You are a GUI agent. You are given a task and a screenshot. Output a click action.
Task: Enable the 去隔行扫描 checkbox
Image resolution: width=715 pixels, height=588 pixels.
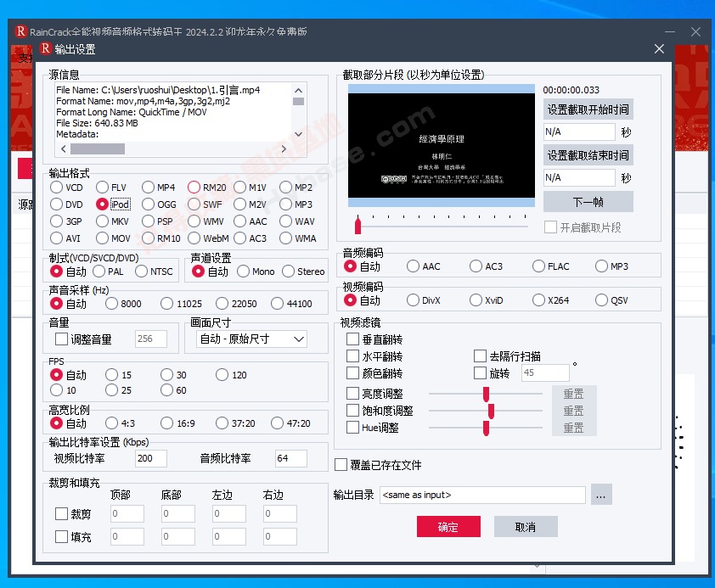[x=480, y=356]
